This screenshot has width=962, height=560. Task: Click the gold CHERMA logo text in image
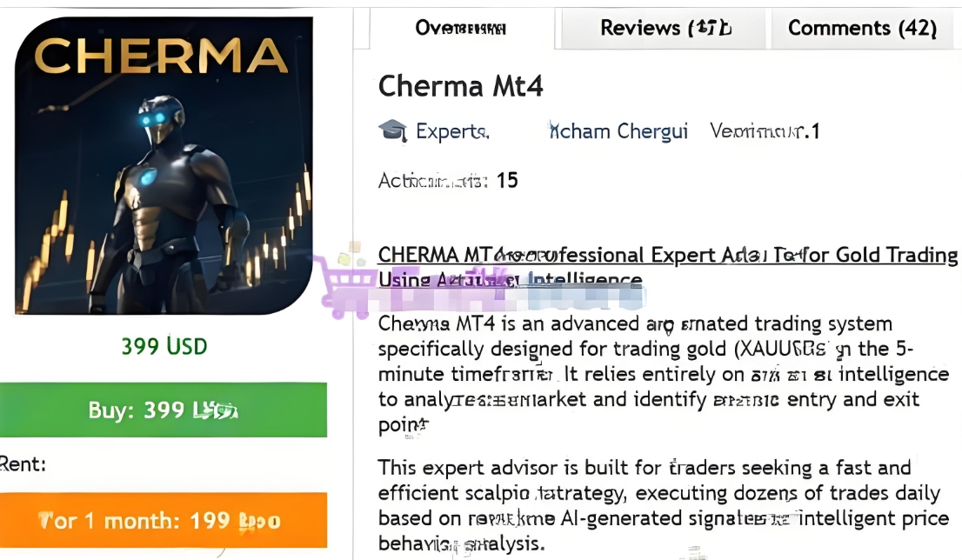point(161,57)
